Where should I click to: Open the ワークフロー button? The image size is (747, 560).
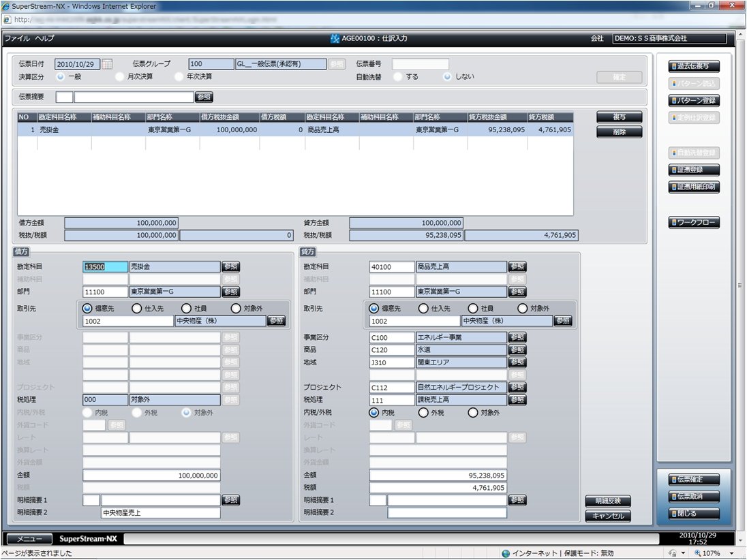coord(694,222)
